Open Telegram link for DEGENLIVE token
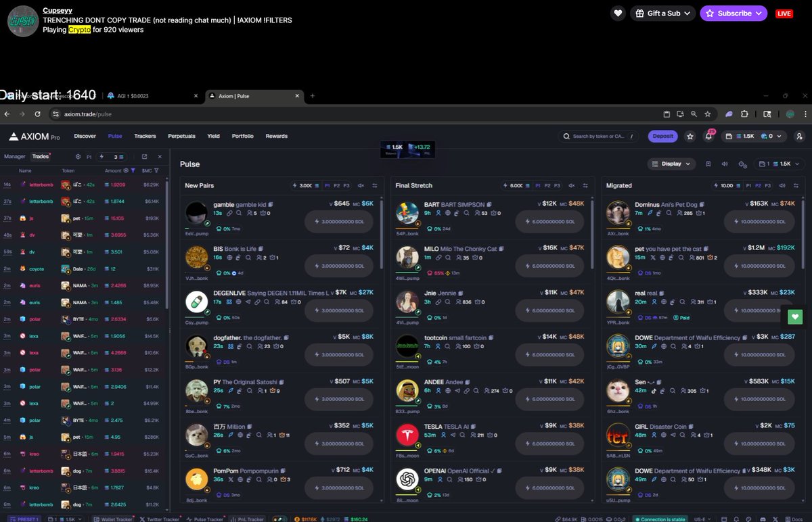 [x=248, y=302]
